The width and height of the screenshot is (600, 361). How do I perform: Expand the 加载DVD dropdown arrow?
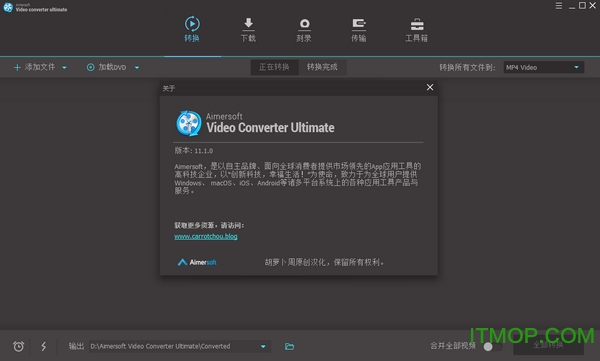pyautogui.click(x=137, y=68)
